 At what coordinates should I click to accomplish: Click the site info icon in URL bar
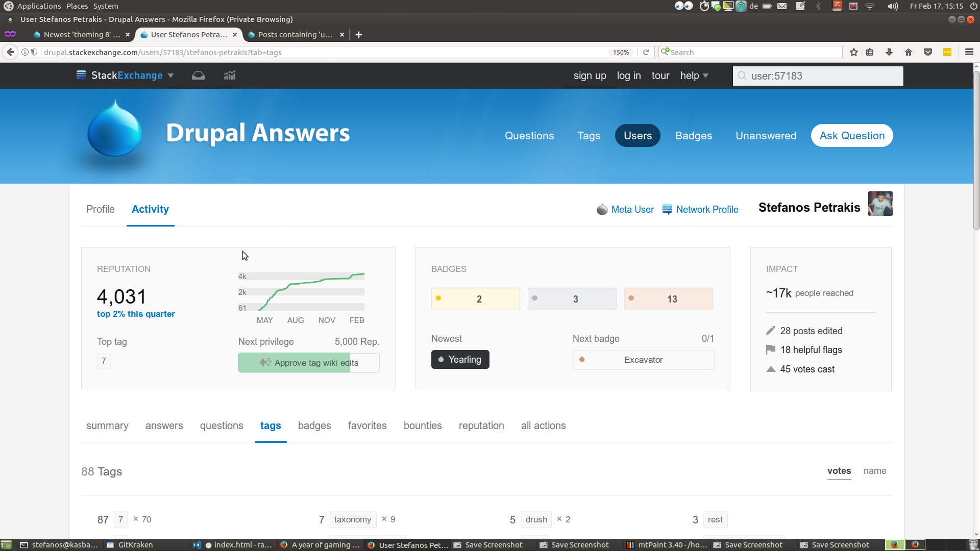tap(24, 52)
